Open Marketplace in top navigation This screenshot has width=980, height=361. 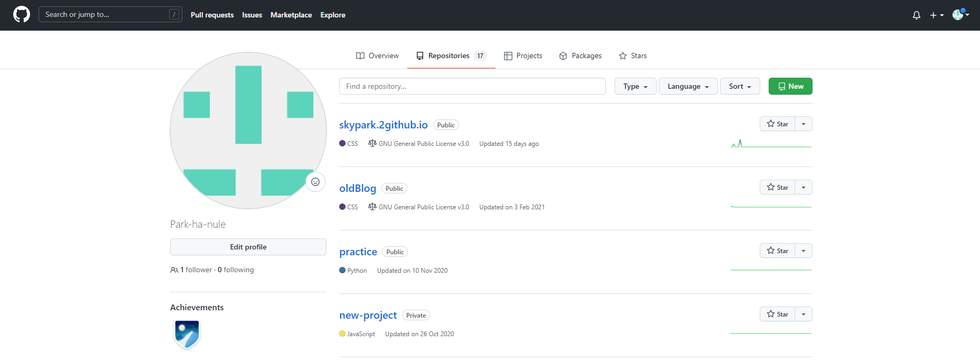pos(291,15)
